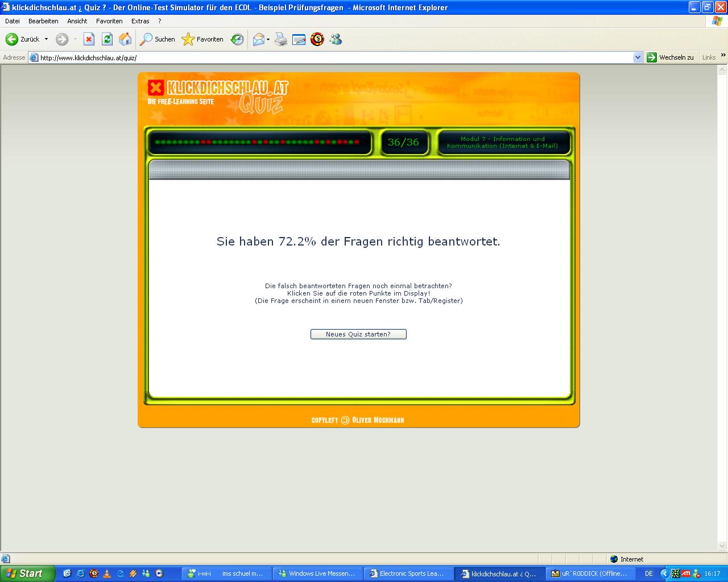Open the Favoriten pane in toolbar
The width and height of the screenshot is (728, 582).
[202, 39]
